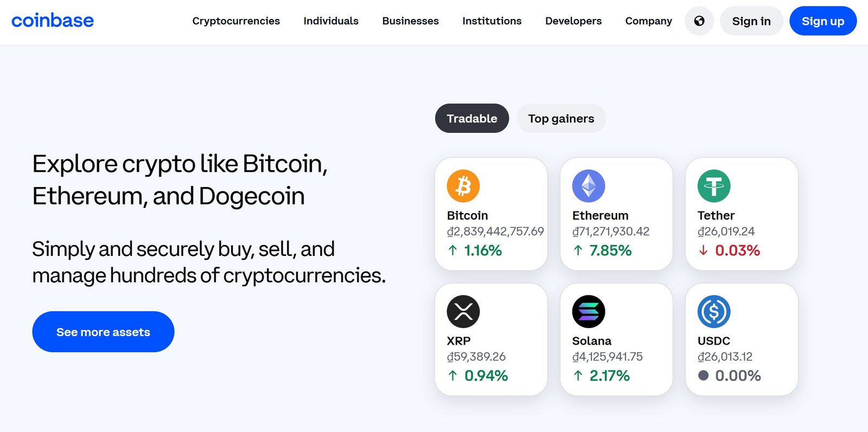This screenshot has height=432, width=868.
Task: Click the See more assets button
Action: [x=103, y=332]
